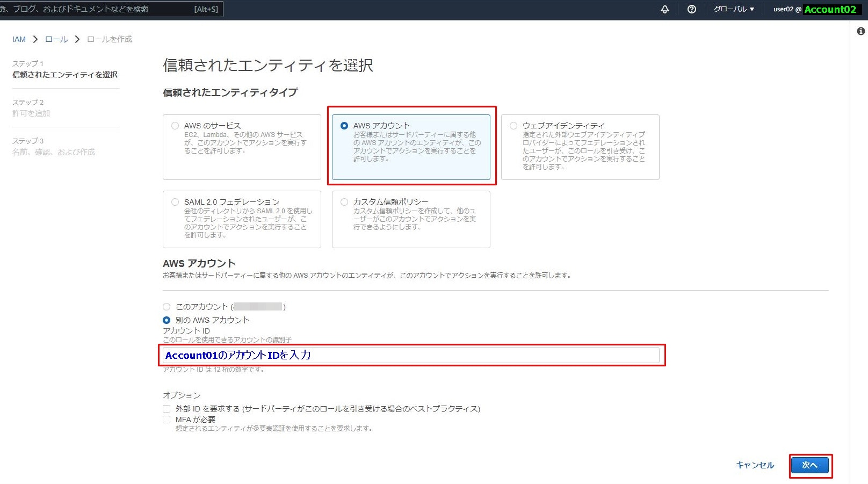Click the 信頼されたエンティティタイプ heading
This screenshot has width=868, height=484.
[230, 92]
